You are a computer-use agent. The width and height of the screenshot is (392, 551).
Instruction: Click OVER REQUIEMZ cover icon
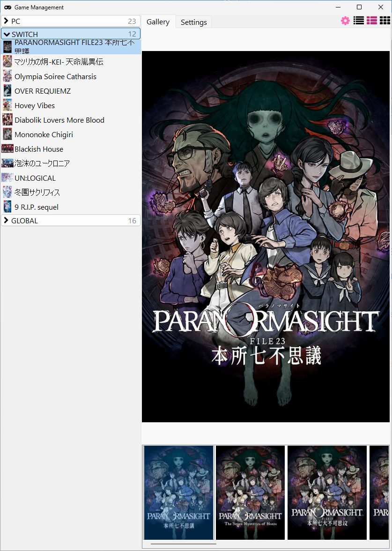point(7,91)
